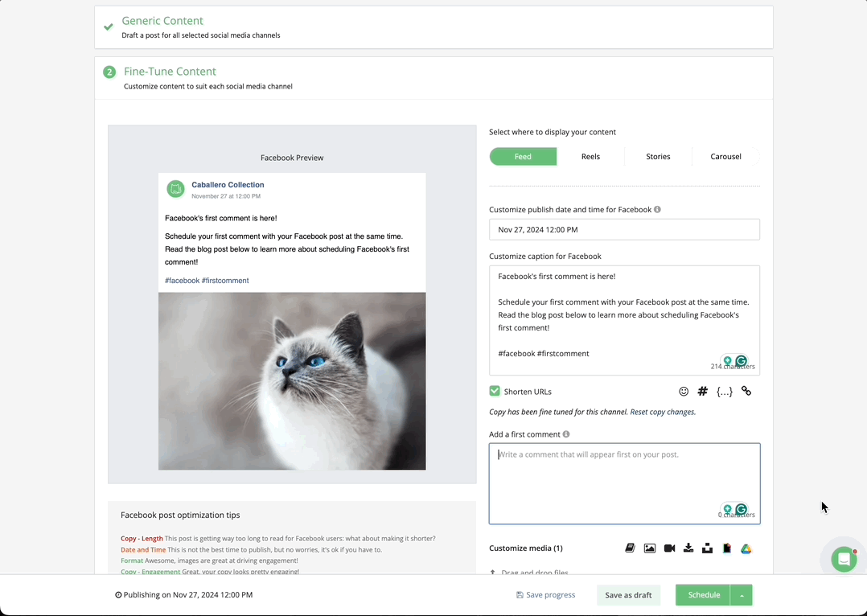
Task: Select the Stories display option
Action: 658,156
